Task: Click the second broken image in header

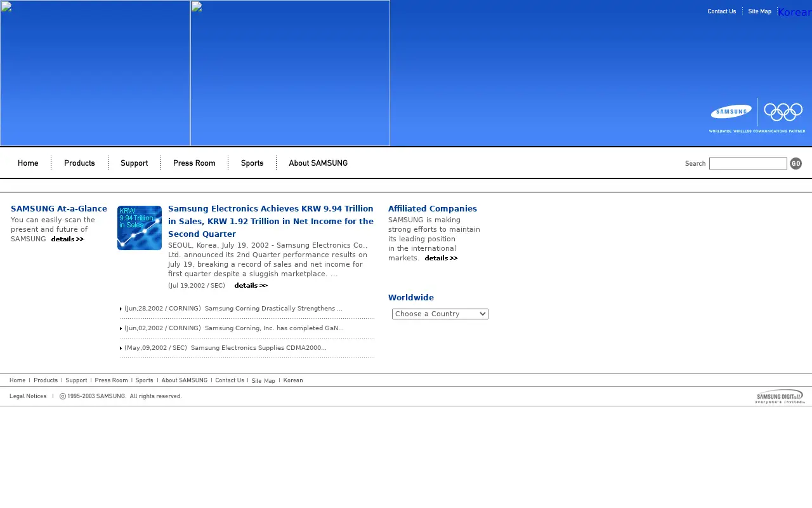Action: click(x=290, y=73)
